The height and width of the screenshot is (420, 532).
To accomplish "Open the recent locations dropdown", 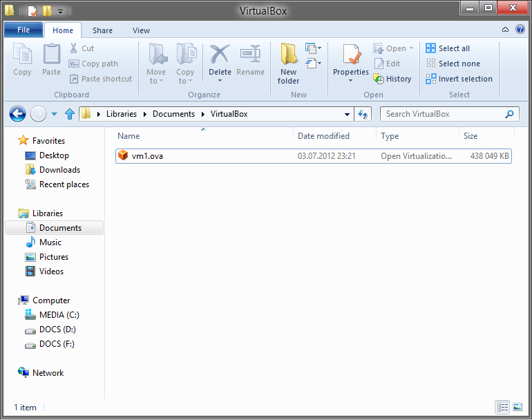I will (x=55, y=114).
